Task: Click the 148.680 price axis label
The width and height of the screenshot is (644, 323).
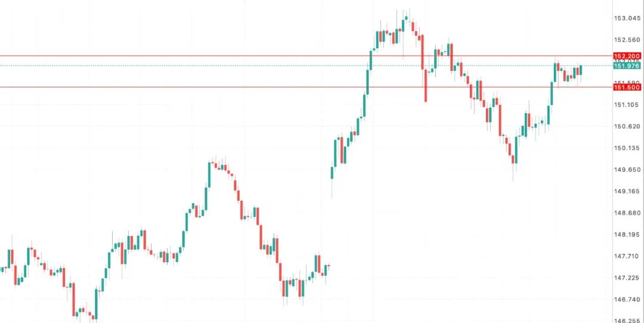Action: (627, 213)
